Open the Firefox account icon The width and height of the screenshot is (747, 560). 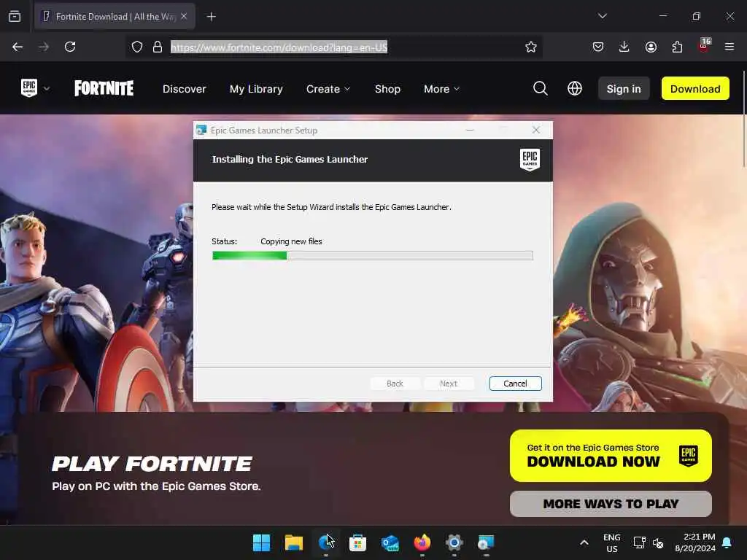651,47
